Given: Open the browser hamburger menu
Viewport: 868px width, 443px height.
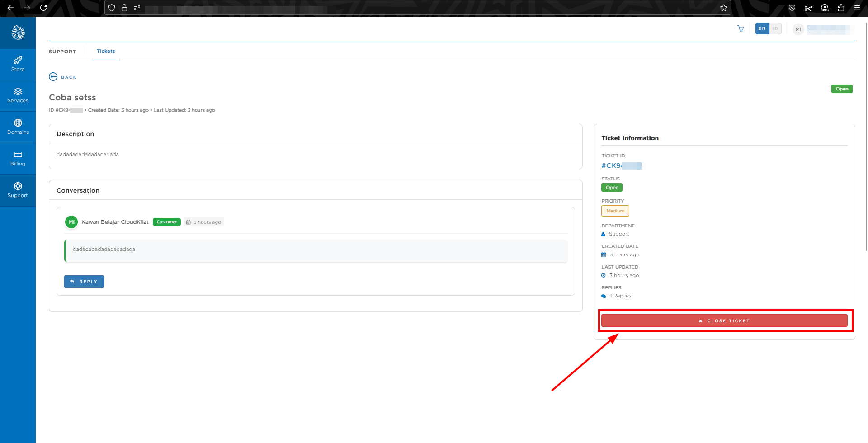Looking at the screenshot, I should pos(857,8).
